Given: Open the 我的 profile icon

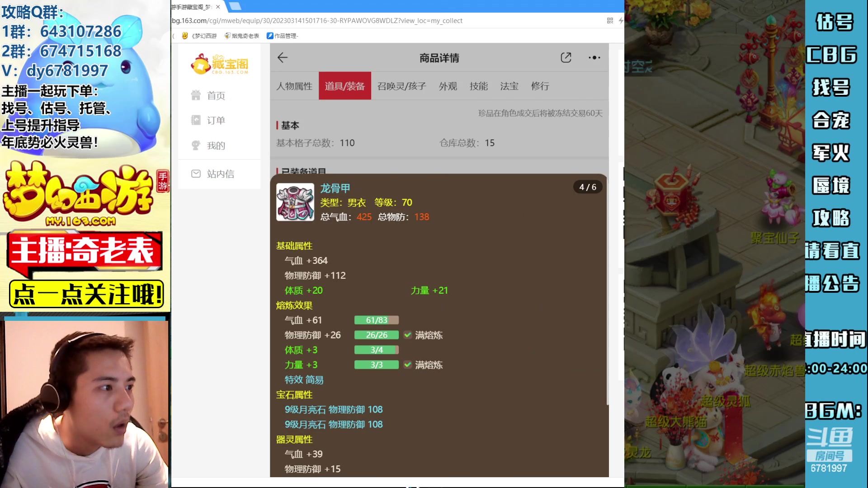Looking at the screenshot, I should [196, 145].
